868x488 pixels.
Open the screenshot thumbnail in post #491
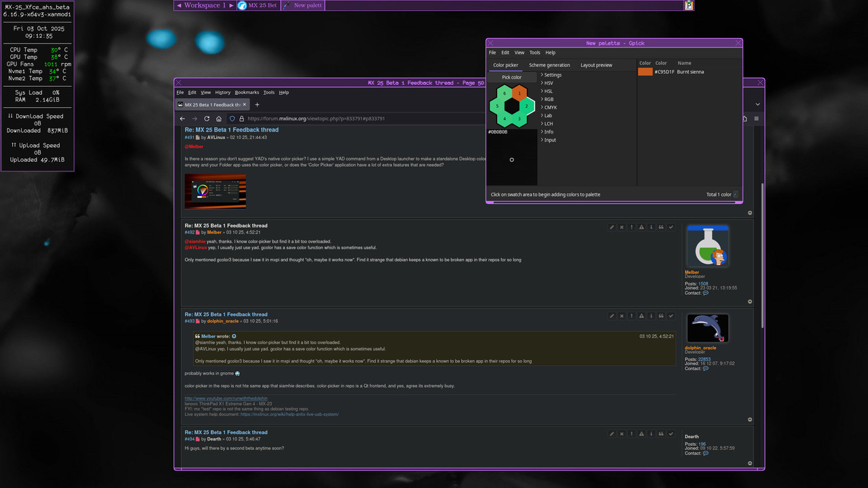coord(215,192)
